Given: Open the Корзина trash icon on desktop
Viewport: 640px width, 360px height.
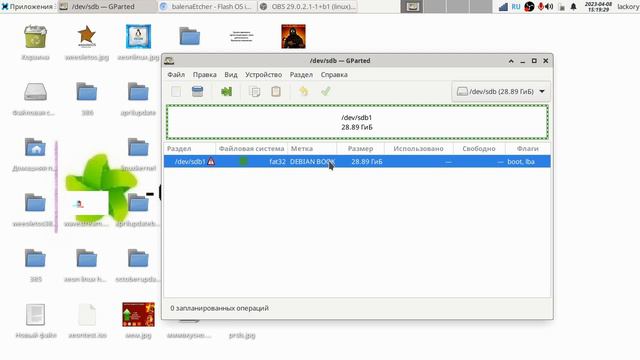Looking at the screenshot, I should point(36,37).
